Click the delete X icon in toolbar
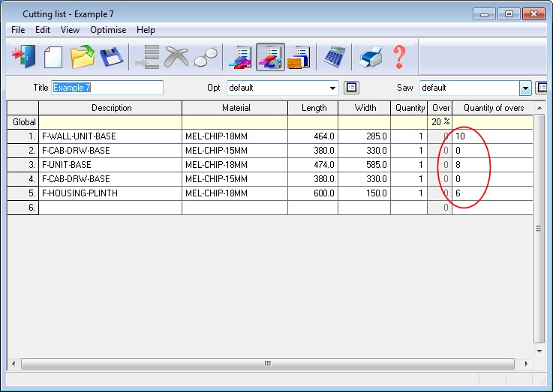The height and width of the screenshot is (392, 553). click(x=176, y=57)
